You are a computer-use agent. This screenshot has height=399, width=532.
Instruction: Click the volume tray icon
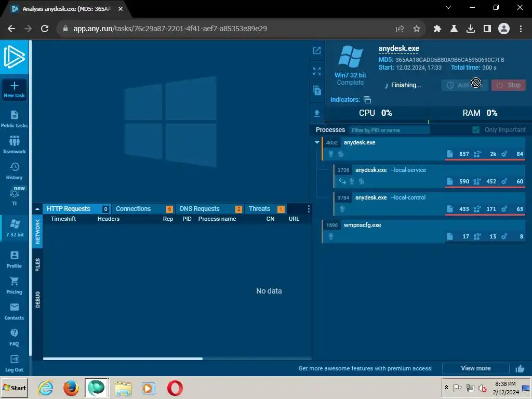(x=482, y=388)
